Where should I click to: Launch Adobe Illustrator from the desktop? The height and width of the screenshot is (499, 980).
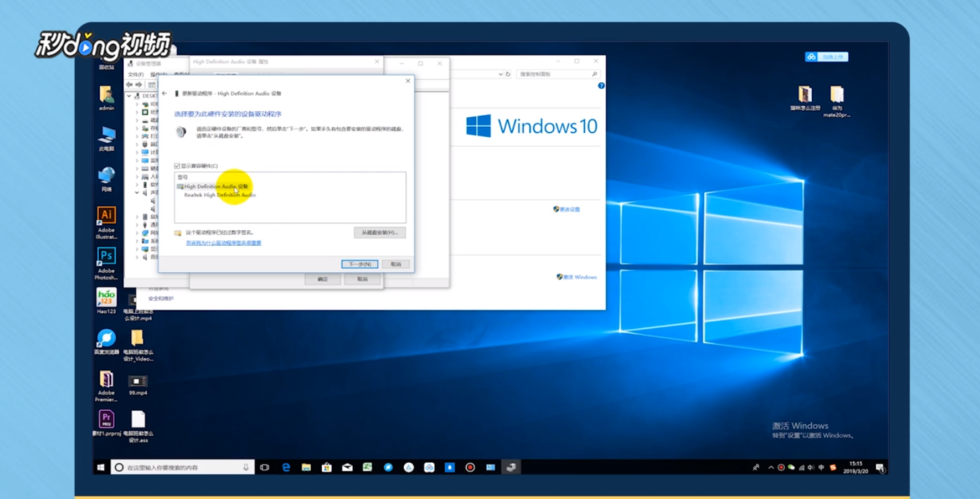tap(106, 223)
